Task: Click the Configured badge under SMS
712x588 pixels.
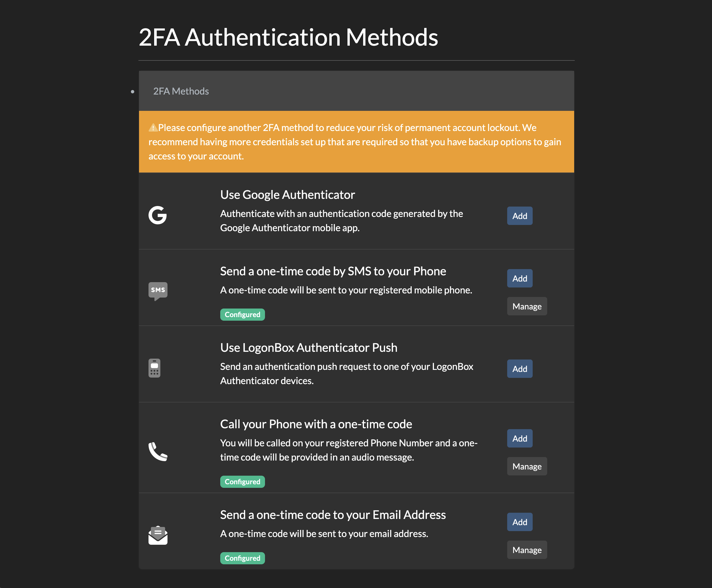Action: (x=242, y=315)
